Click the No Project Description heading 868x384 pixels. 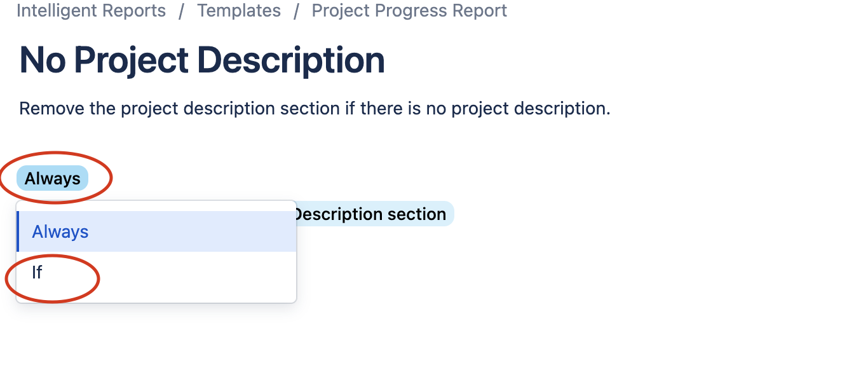click(x=202, y=59)
